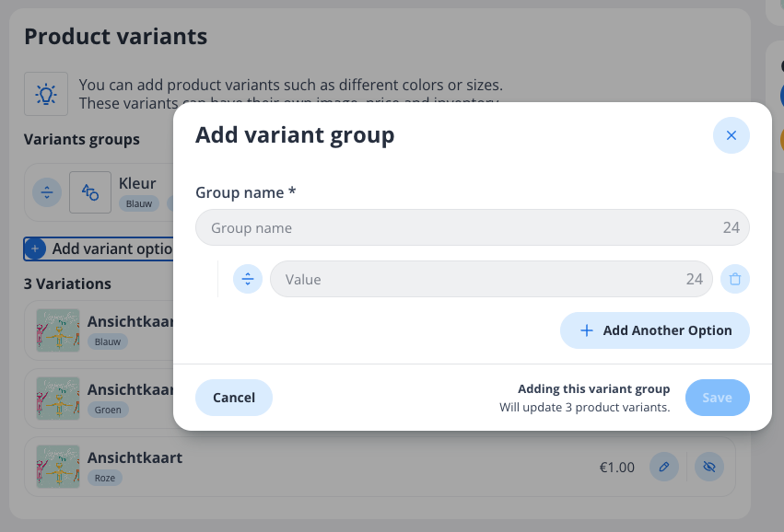The height and width of the screenshot is (532, 784).
Task: Click the Groen variant tag
Action: pos(108,411)
